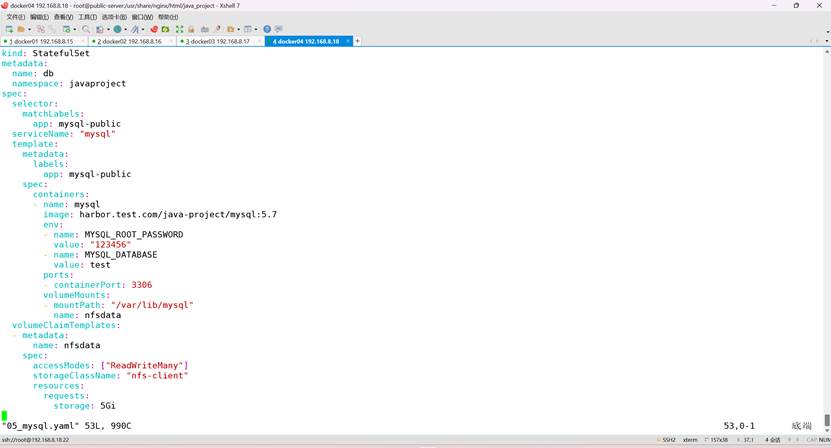831x448 pixels.
Task: Open the 工具(T) menu
Action: tap(87, 17)
